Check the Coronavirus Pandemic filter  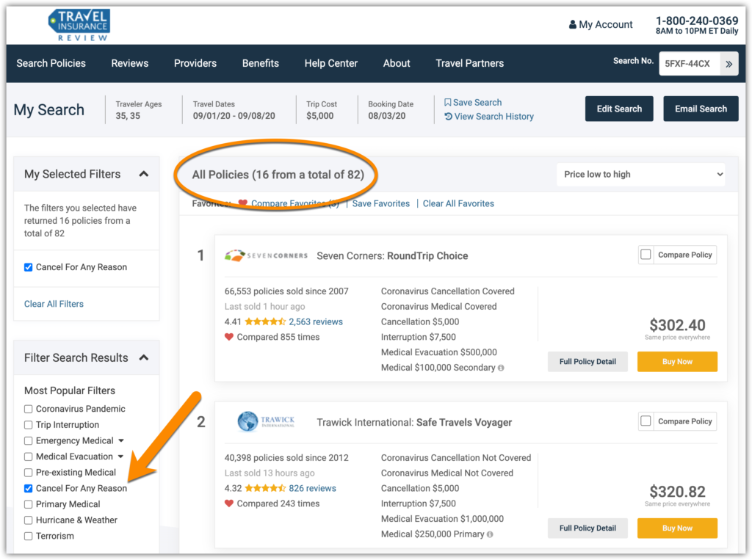(x=29, y=409)
